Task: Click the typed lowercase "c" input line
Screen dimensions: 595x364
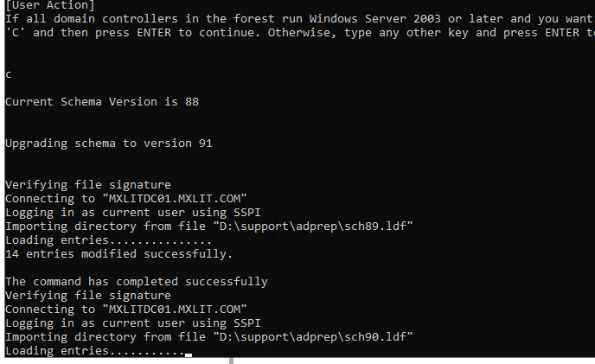Action: coord(9,74)
